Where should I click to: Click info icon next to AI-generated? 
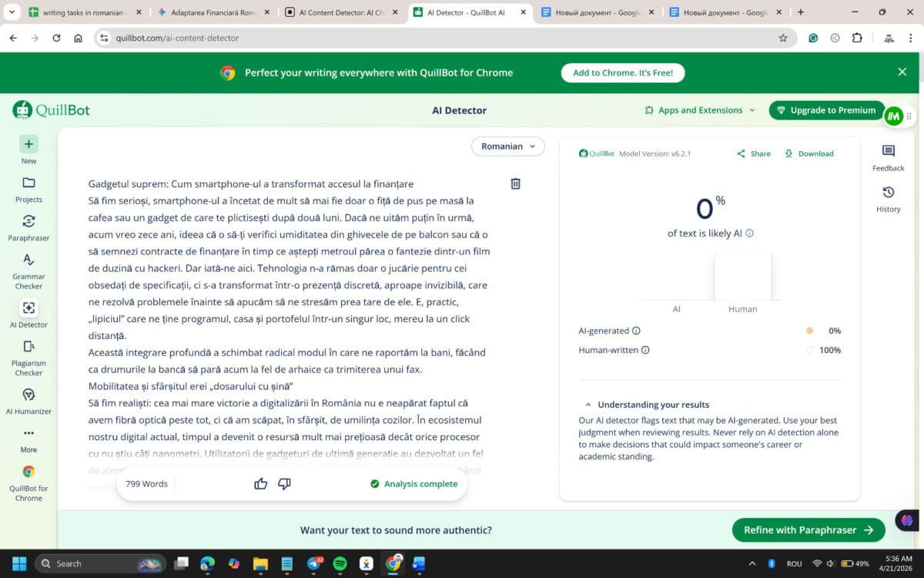(636, 331)
